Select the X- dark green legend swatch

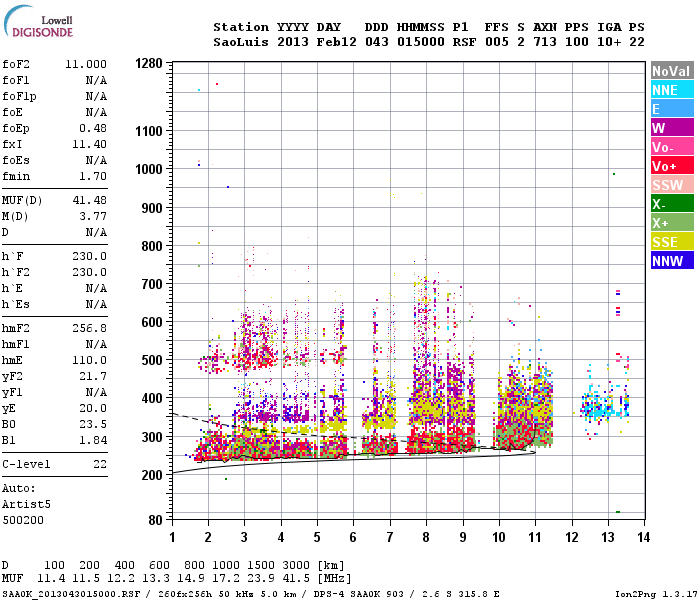pyautogui.click(x=672, y=204)
